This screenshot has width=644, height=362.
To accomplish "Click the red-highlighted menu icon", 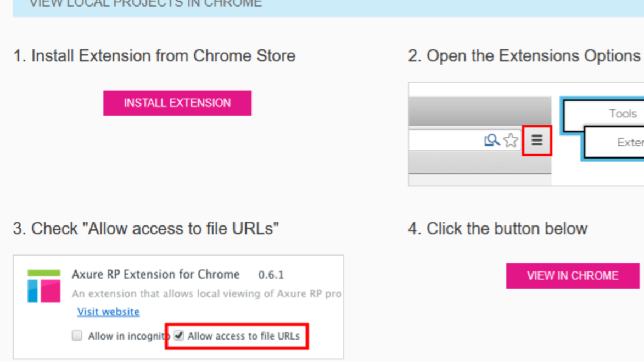I will pos(536,140).
